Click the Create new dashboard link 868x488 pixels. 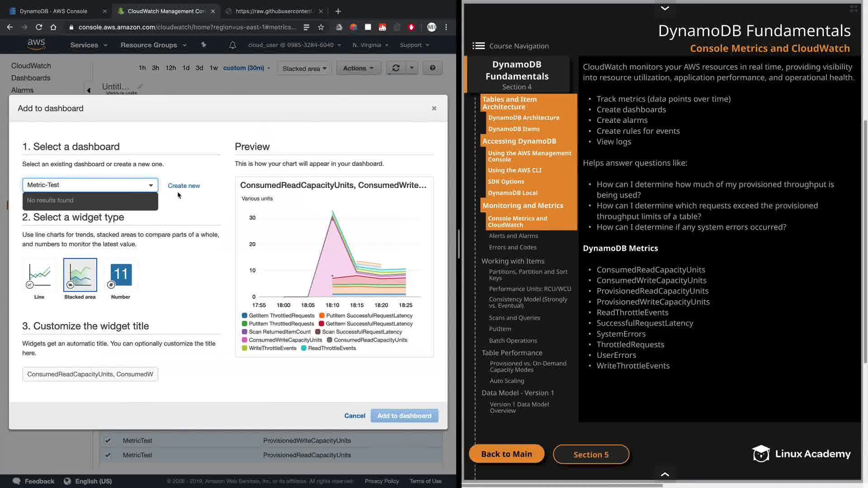point(184,186)
